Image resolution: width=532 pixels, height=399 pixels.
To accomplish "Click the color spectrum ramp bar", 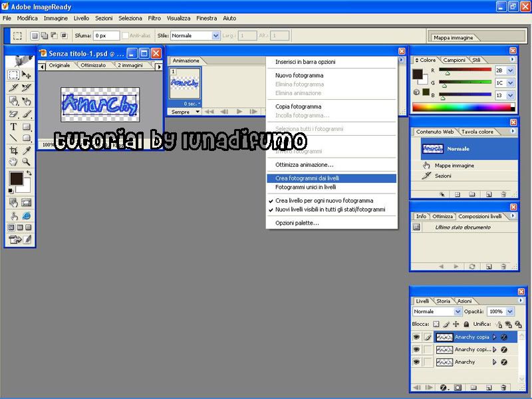I will (464, 107).
